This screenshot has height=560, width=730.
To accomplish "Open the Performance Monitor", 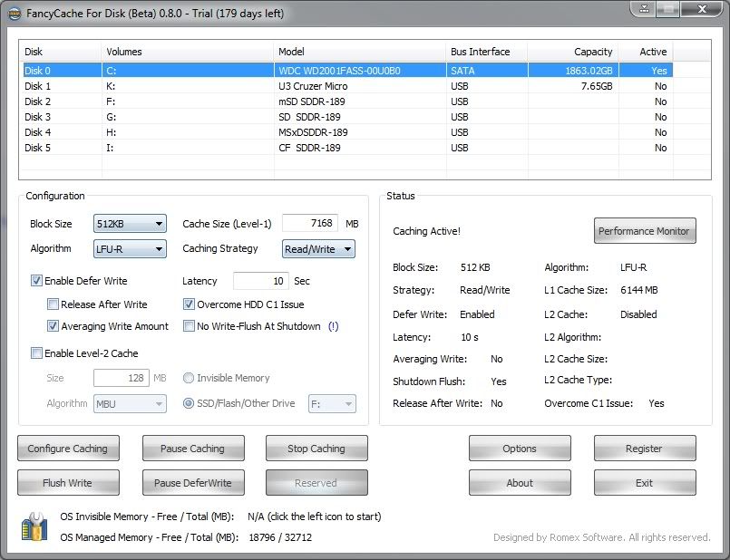I will 644,231.
